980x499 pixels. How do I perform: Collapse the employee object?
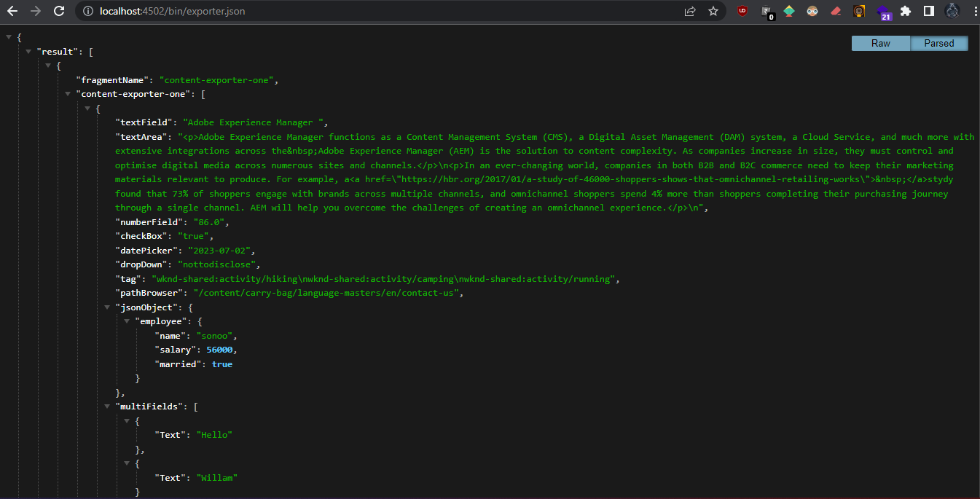127,321
